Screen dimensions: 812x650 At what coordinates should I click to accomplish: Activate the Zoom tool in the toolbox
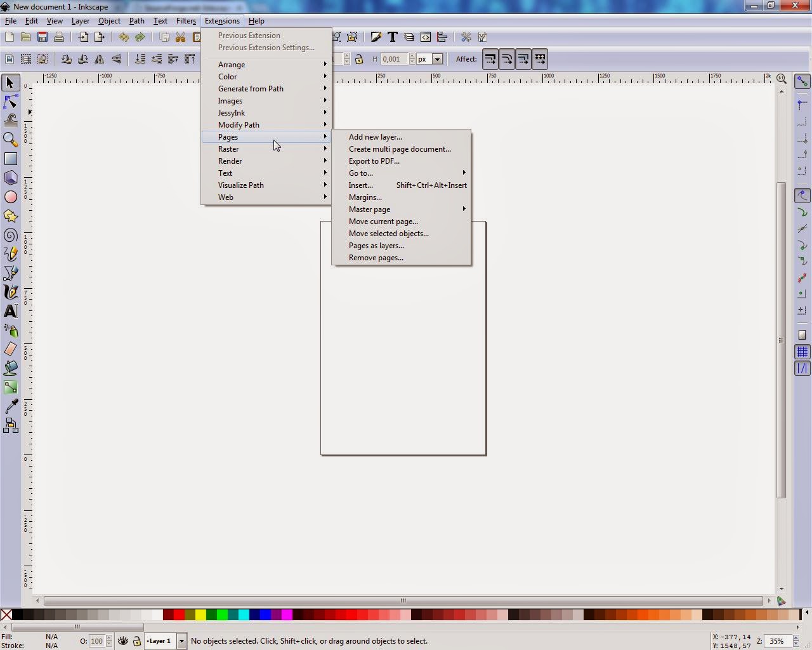[11, 140]
